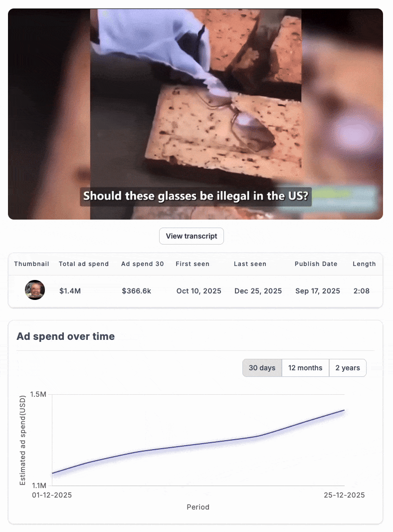393x532 pixels.
Task: Click the Publish Date column header
Action: pyautogui.click(x=316, y=264)
